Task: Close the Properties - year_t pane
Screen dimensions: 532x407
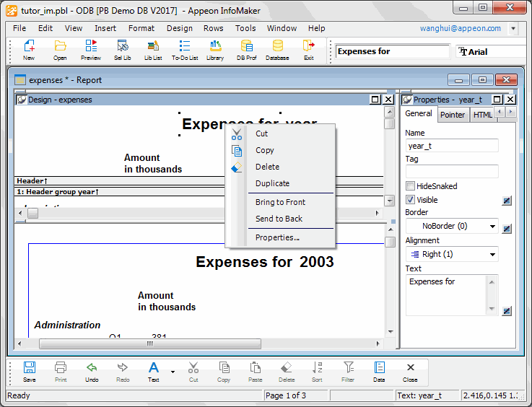Action: [510, 100]
